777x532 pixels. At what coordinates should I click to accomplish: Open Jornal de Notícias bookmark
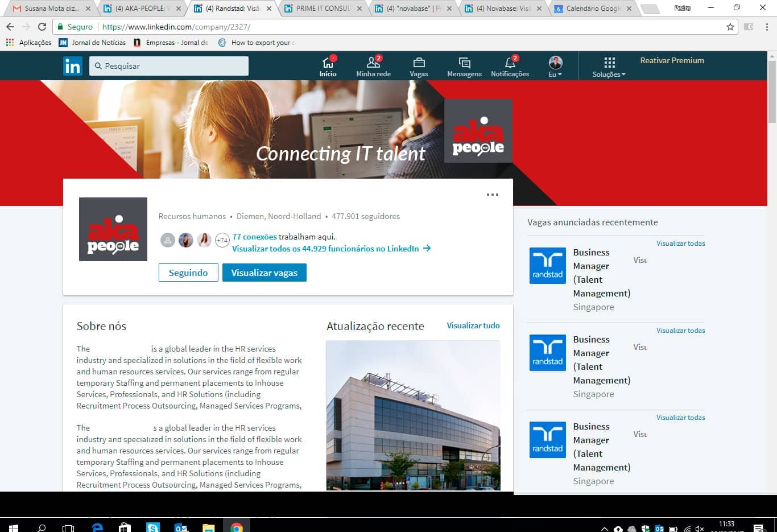coord(92,43)
